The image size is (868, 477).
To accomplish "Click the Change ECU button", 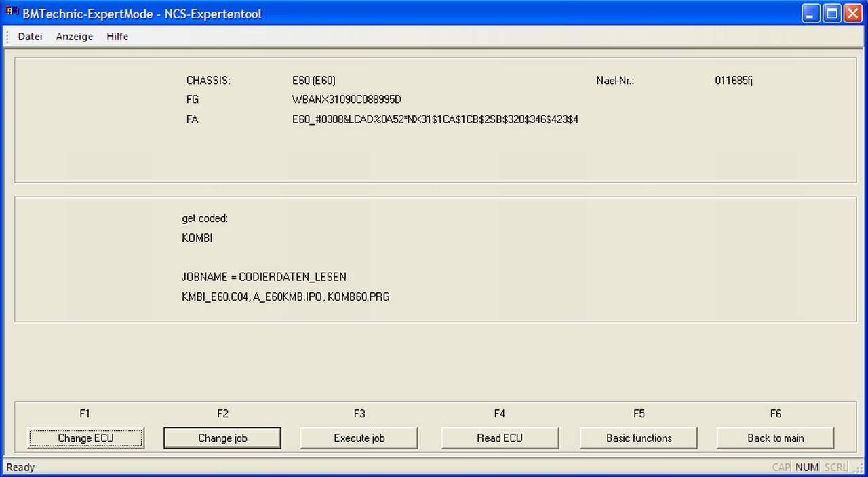I will (85, 438).
